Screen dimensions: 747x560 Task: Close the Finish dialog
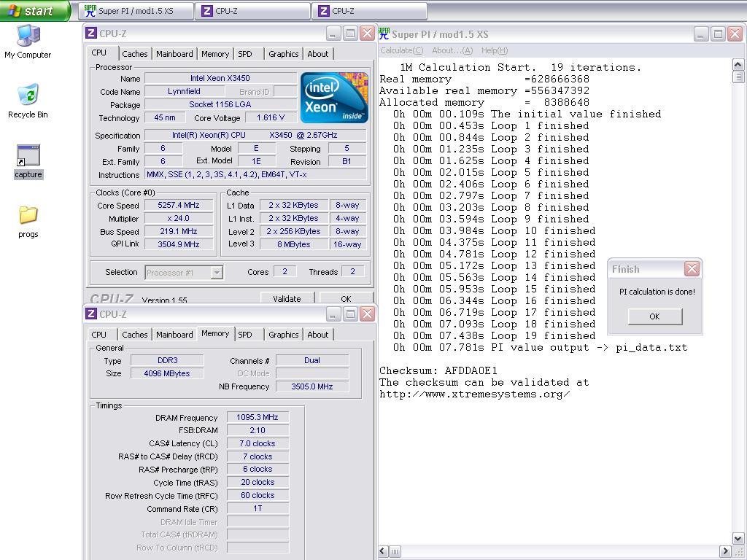click(692, 269)
